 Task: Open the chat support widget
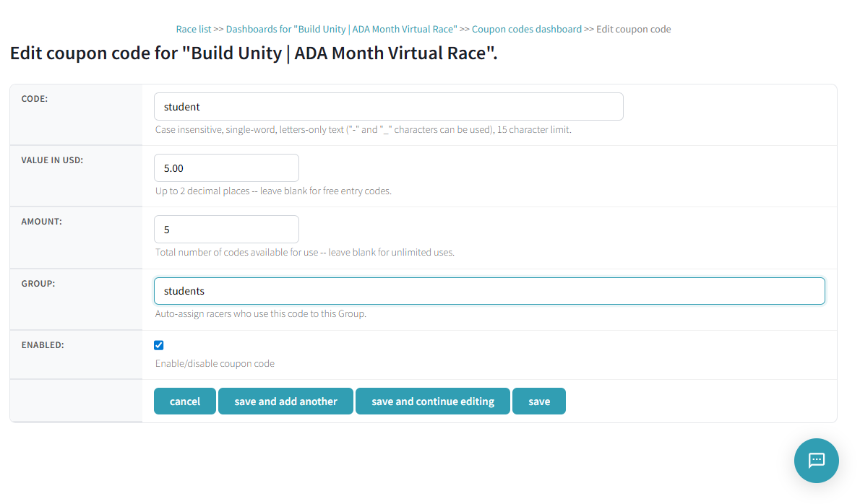tap(816, 460)
